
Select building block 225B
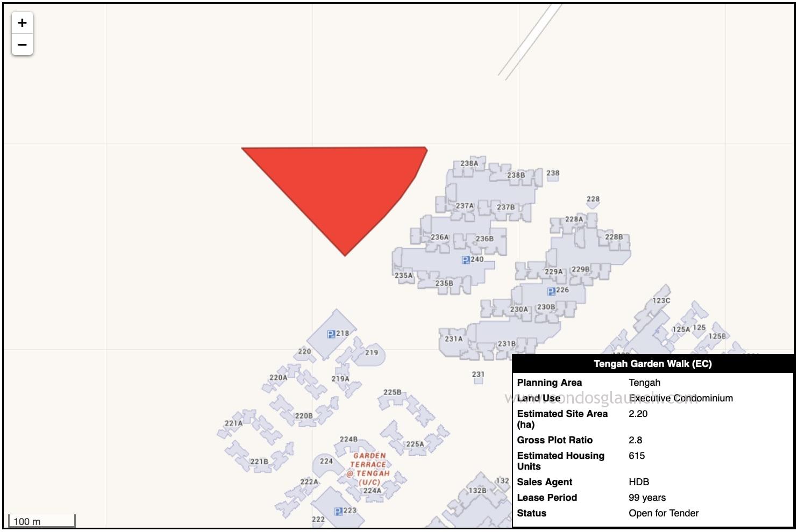click(393, 393)
